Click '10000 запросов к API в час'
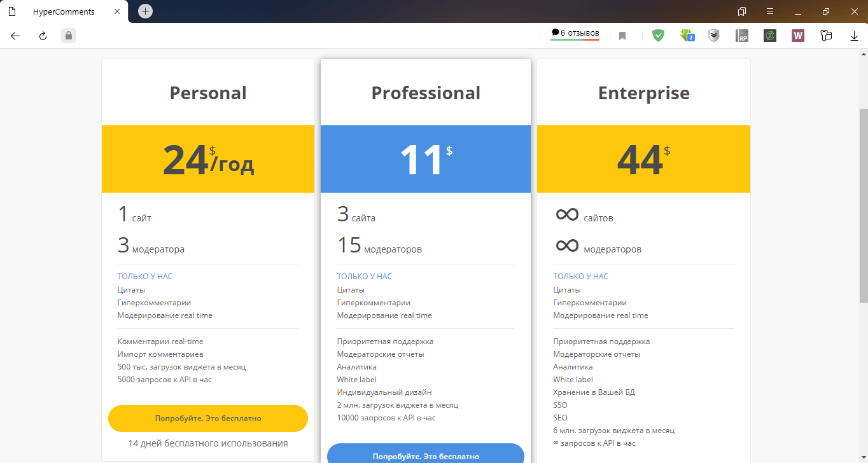The height and width of the screenshot is (463, 868). [x=386, y=418]
